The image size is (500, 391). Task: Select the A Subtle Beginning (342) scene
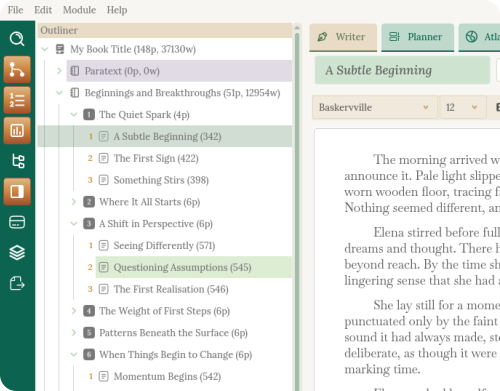tap(165, 136)
